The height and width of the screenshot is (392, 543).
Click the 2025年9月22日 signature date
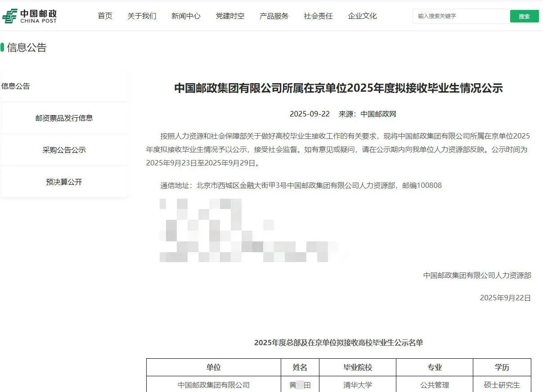click(x=505, y=298)
